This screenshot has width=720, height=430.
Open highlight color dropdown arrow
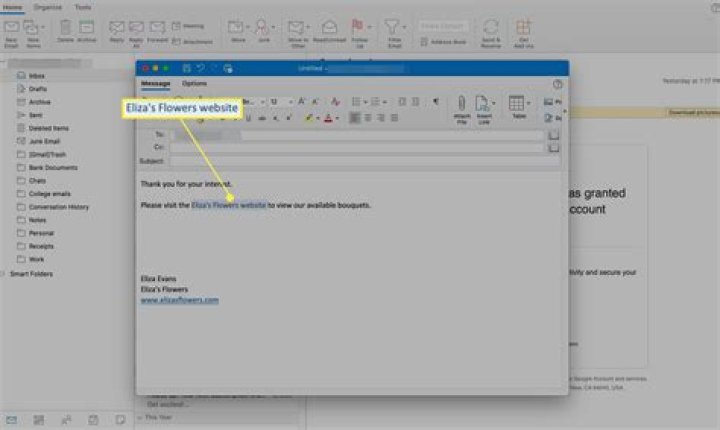point(318,119)
